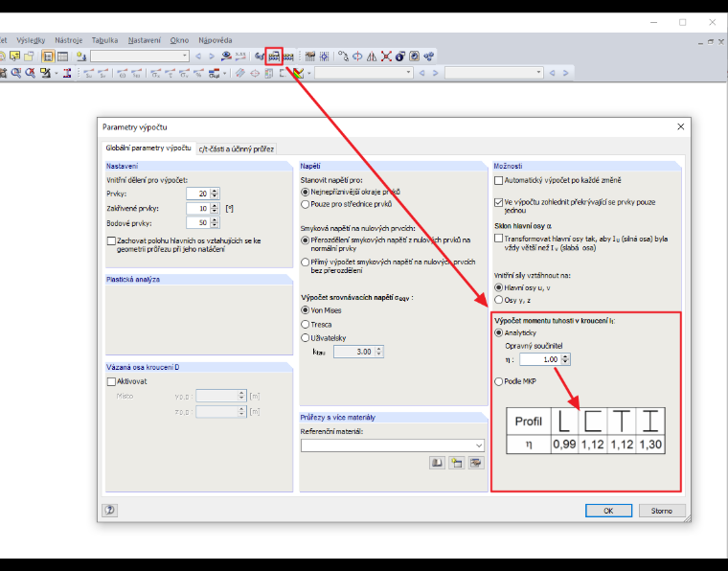Open the Tabulka menu
This screenshot has width=728, height=571.
[x=104, y=40]
